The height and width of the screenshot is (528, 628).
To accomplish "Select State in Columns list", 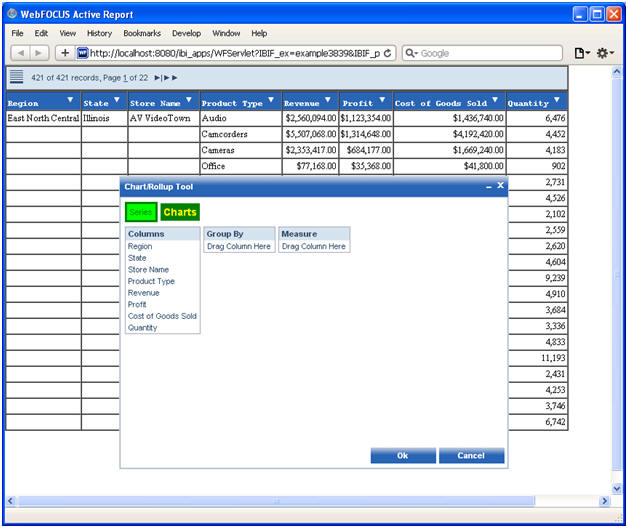I will click(137, 258).
